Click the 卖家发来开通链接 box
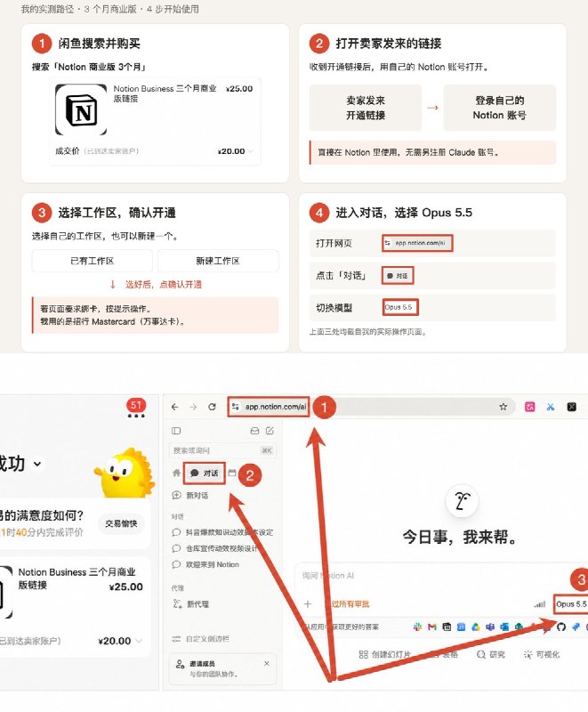 tap(366, 108)
